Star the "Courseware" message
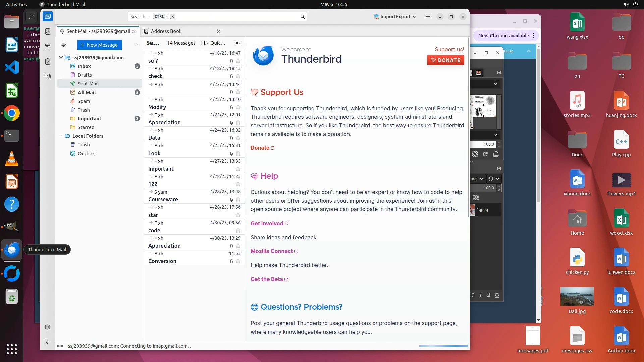 point(238,200)
